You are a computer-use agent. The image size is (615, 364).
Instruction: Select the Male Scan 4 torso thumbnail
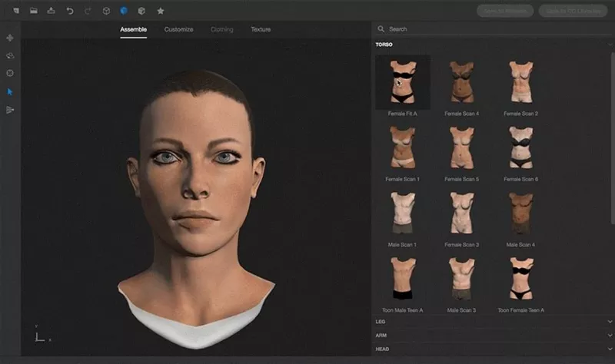coord(520,213)
